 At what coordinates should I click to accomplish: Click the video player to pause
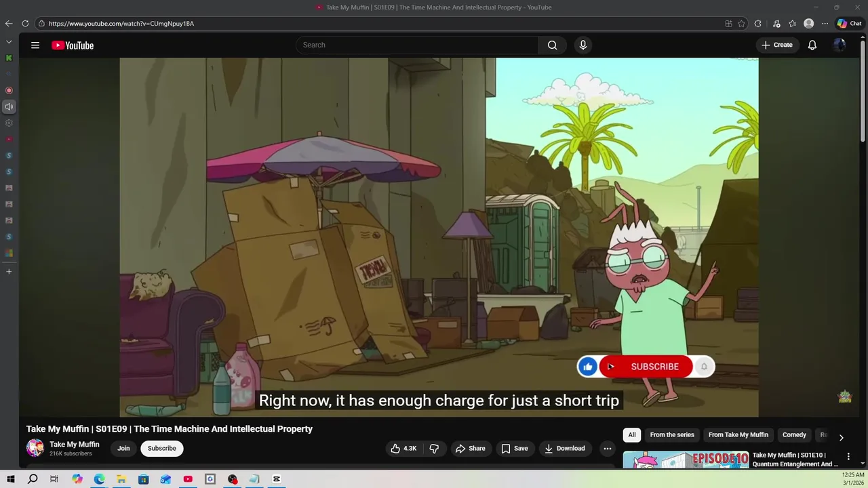(x=439, y=237)
